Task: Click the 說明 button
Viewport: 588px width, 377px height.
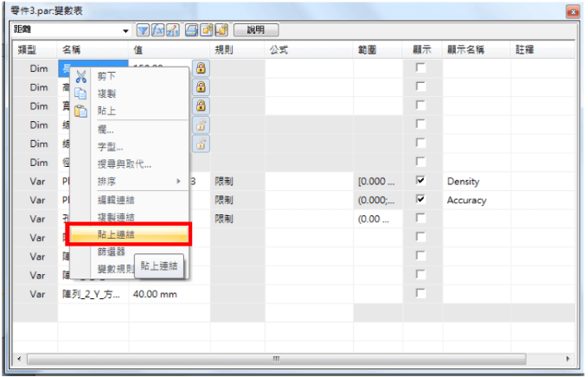Action: [256, 30]
